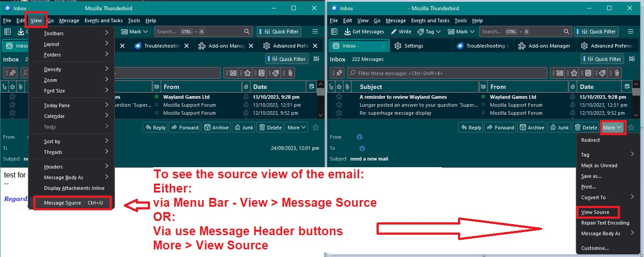Toggle the Contact filter icon in right window
This screenshot has height=257, width=644.
point(587,73)
